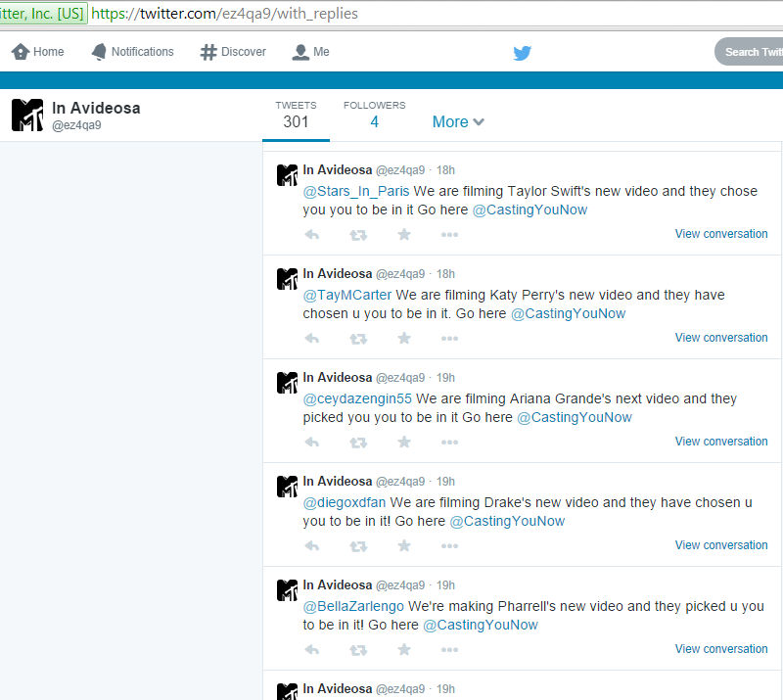
Task: Select the Followers 4 tab
Action: click(375, 116)
